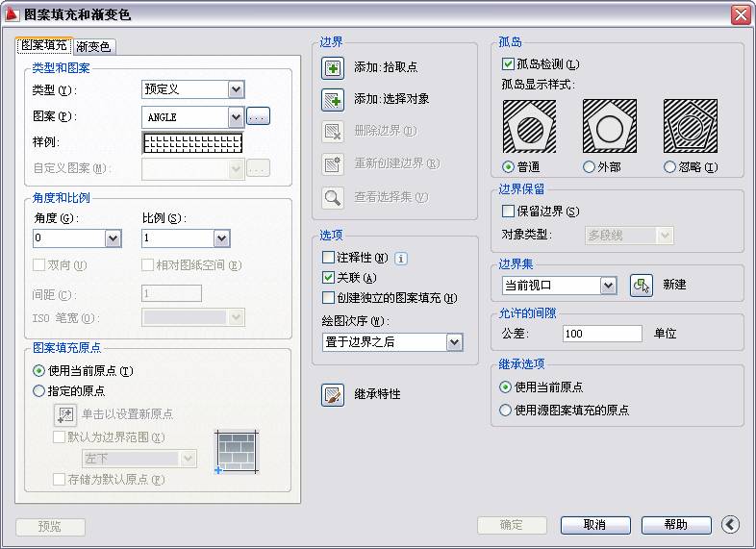Expand the 类型 dropdown showing 预定义

click(x=236, y=89)
